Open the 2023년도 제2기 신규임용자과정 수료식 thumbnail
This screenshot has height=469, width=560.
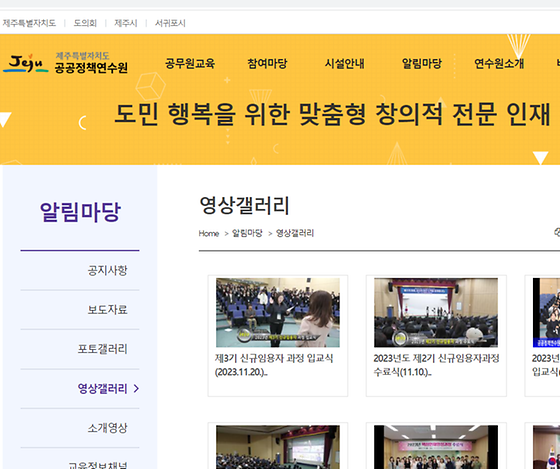click(x=436, y=313)
